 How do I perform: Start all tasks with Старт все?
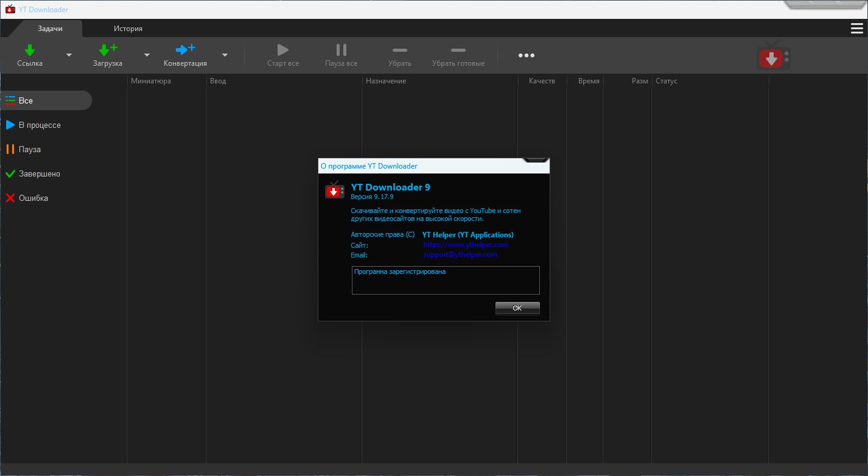coord(283,55)
